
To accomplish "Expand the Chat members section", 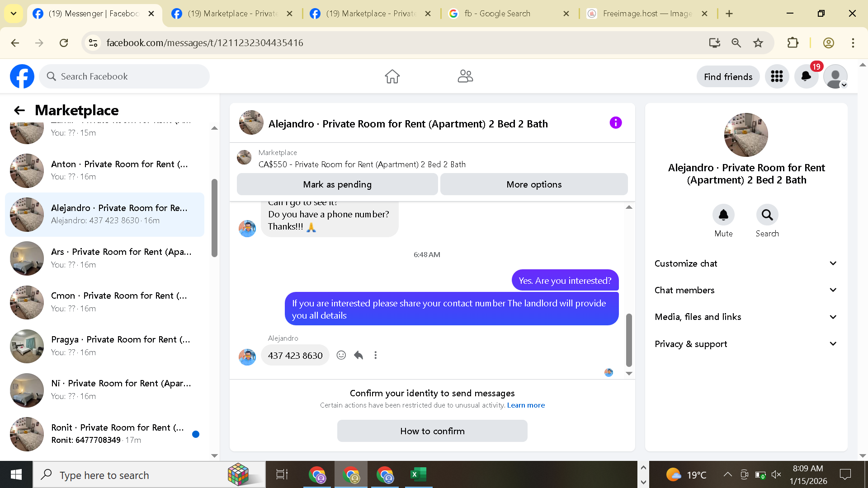I will click(x=745, y=290).
